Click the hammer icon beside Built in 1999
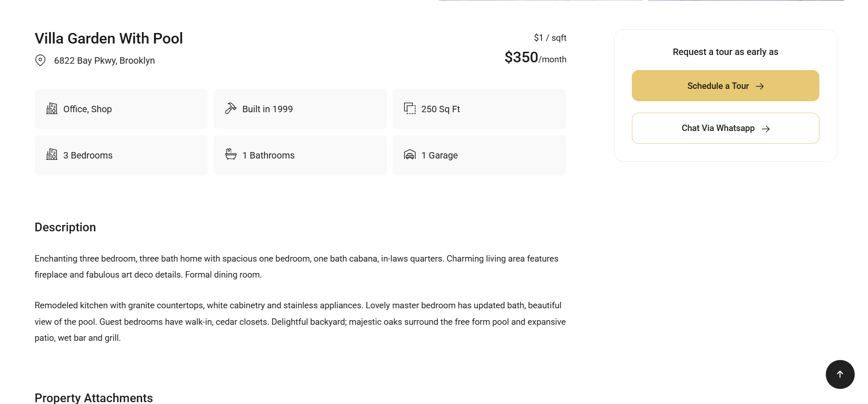This screenshot has width=868, height=404. (231, 109)
